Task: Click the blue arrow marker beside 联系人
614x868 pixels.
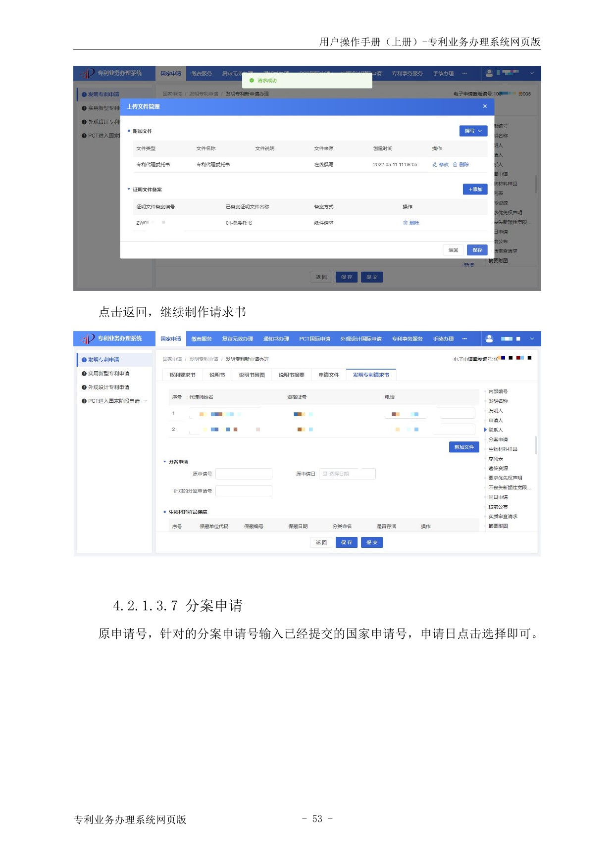Action: point(485,430)
